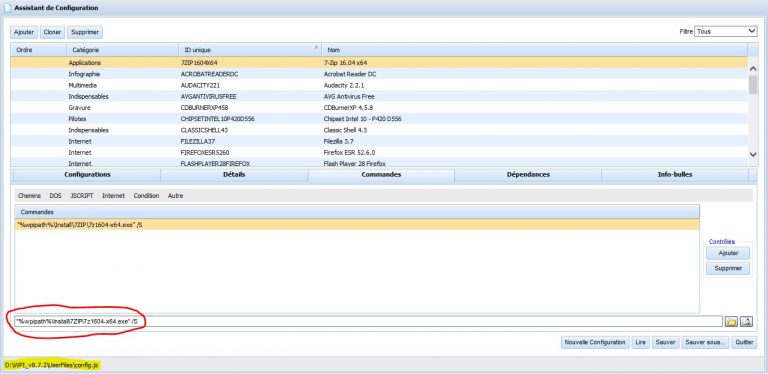Click the scroll down arrow of the application list

click(753, 154)
